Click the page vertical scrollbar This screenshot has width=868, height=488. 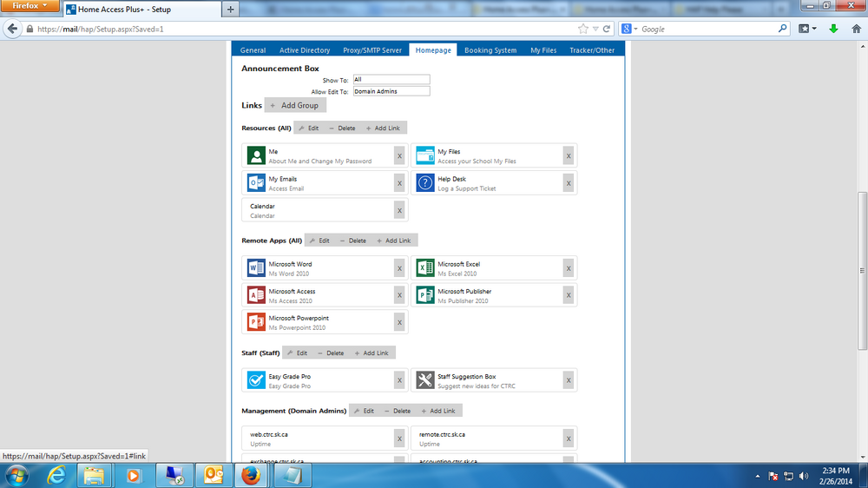[x=862, y=271]
